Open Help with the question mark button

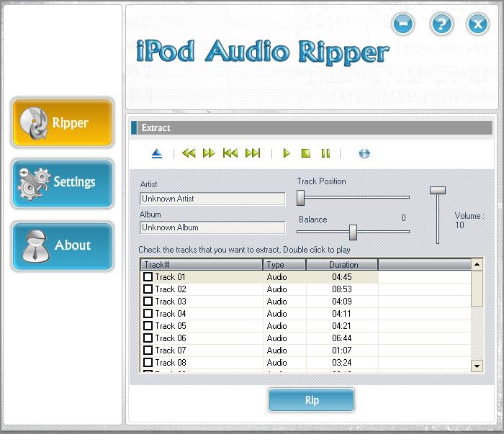click(x=441, y=24)
